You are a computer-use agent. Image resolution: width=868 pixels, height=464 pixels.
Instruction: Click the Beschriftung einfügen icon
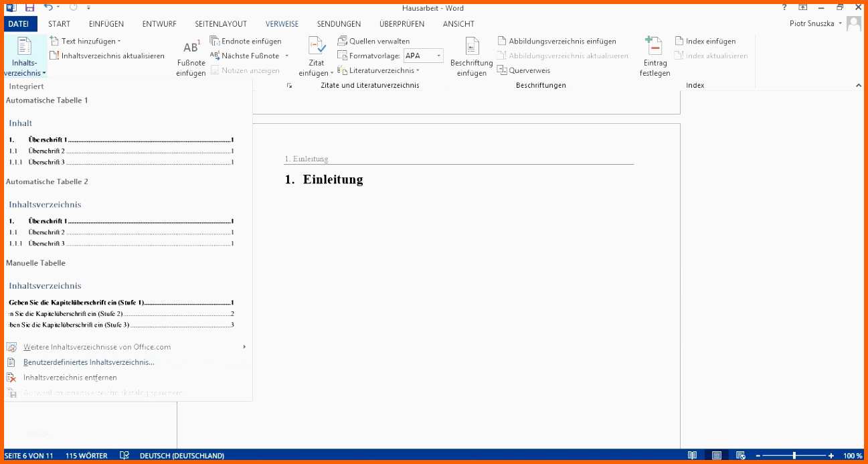[x=472, y=47]
